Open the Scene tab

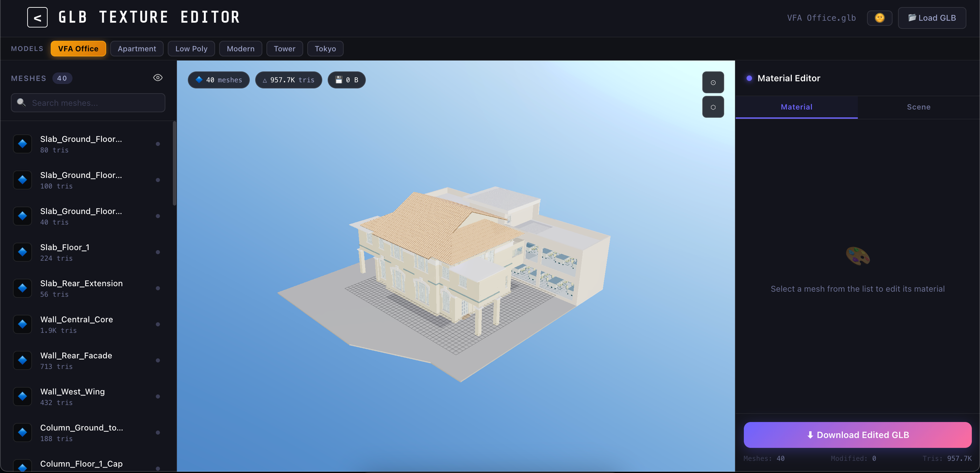918,107
